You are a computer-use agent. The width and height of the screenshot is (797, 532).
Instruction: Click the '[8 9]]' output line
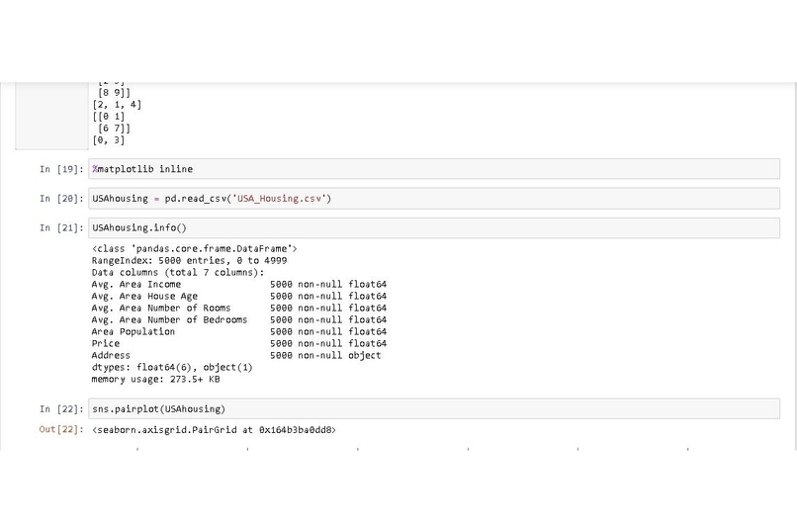(114, 93)
